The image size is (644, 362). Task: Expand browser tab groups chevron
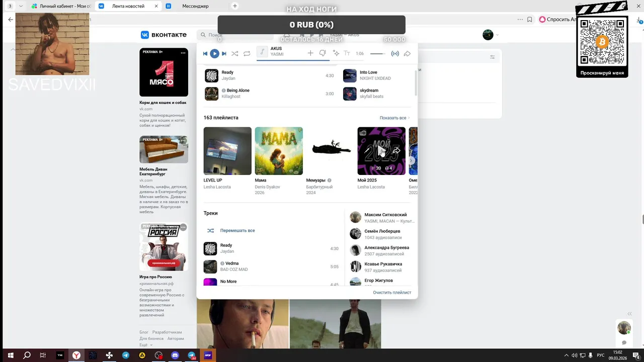coord(21,6)
